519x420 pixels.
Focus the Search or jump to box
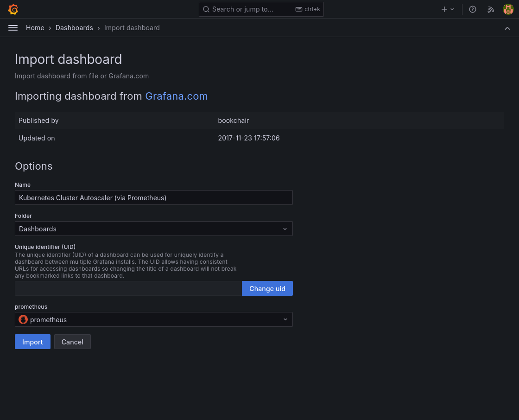[x=250, y=9]
